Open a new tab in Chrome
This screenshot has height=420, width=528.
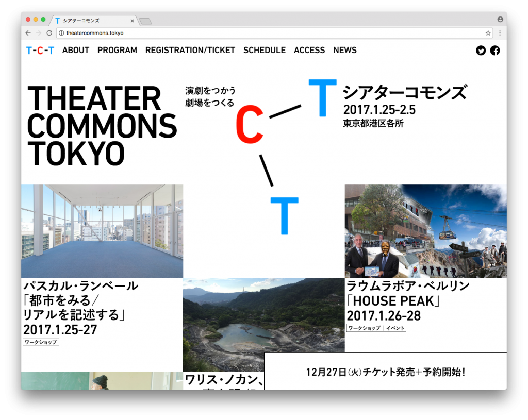[145, 21]
